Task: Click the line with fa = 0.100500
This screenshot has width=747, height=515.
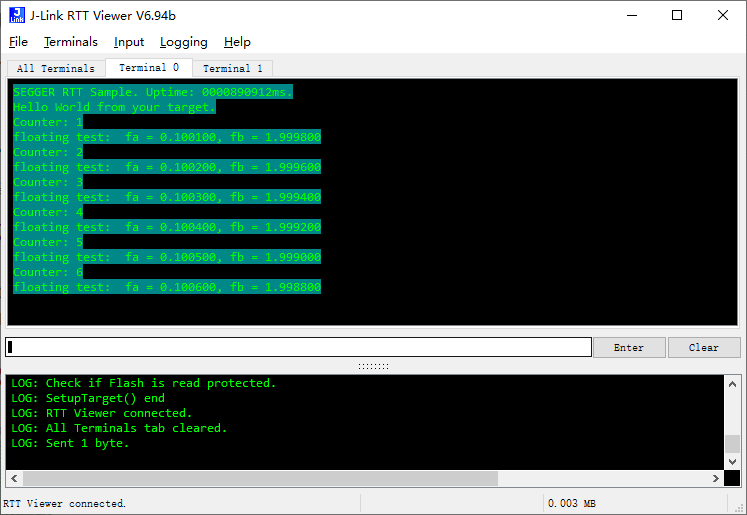Action: point(167,257)
